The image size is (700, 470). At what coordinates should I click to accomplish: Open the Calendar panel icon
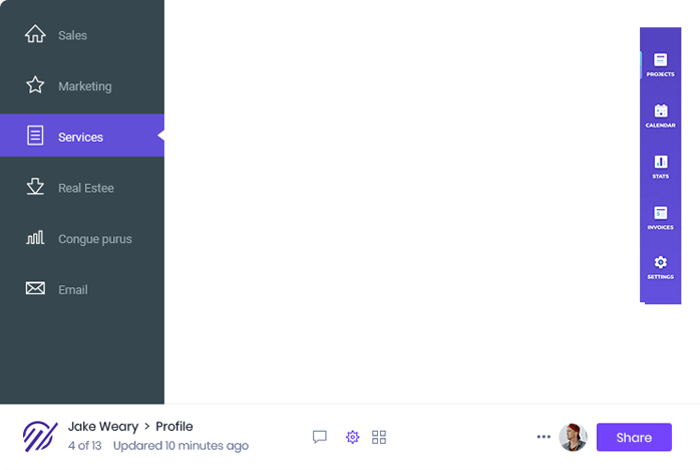pos(660,116)
